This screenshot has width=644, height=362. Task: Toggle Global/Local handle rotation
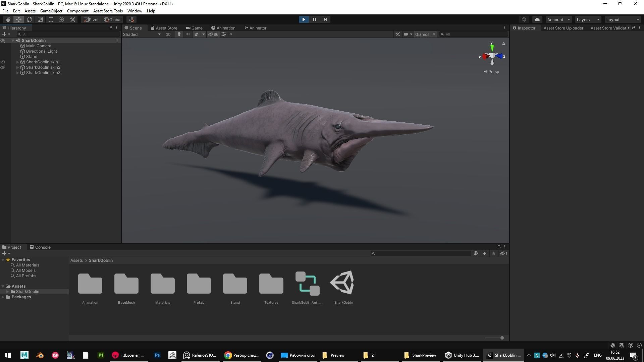(x=113, y=19)
